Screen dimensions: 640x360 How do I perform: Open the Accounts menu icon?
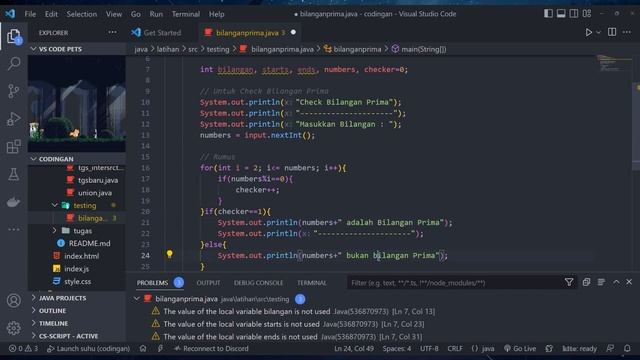[13, 301]
